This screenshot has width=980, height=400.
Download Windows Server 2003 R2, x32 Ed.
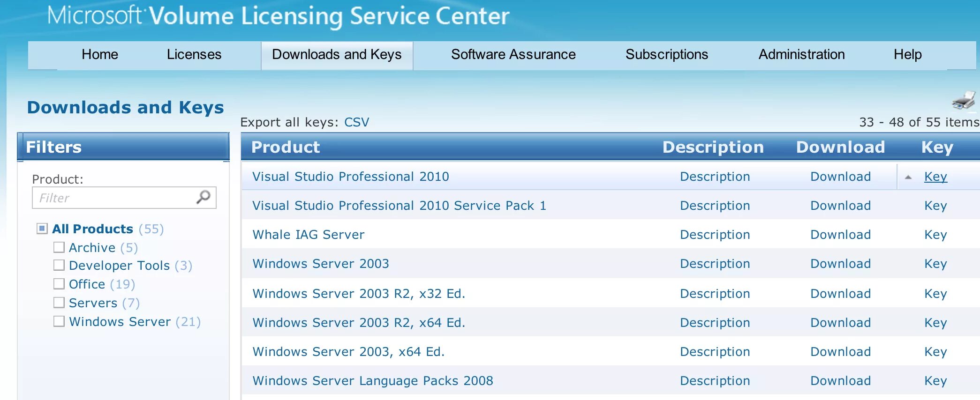click(841, 294)
